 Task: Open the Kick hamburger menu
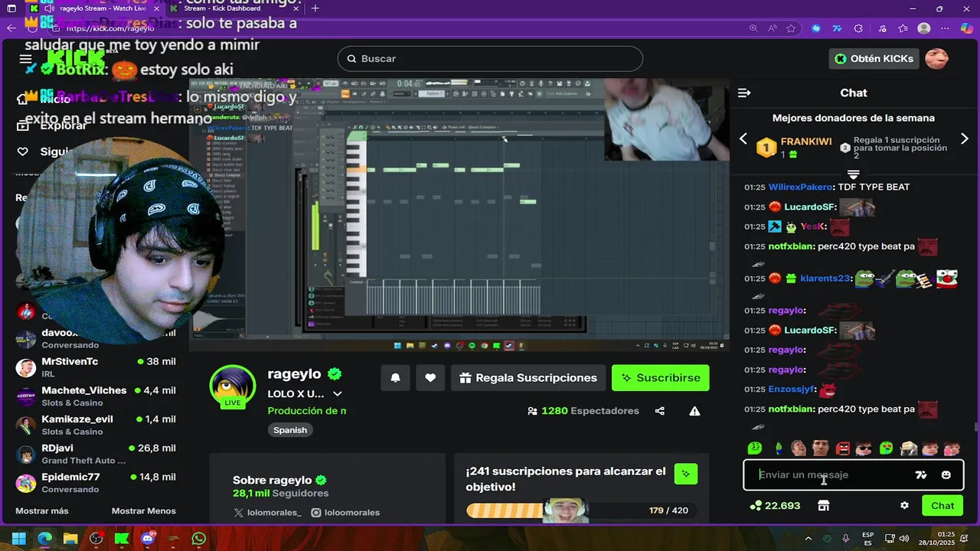(25, 59)
